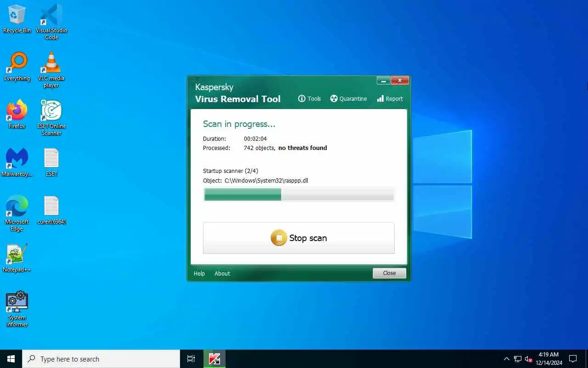588x368 pixels.
Task: Open the Recycle Bin desktop icon
Action: point(17,18)
